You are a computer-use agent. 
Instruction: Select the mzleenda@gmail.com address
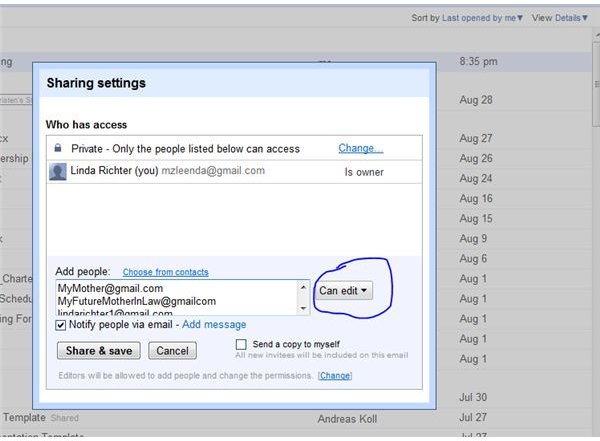(213, 170)
